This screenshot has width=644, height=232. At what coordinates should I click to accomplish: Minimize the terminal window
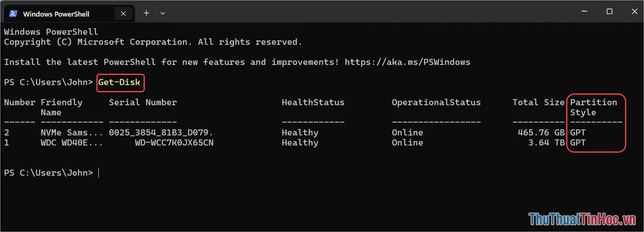click(x=584, y=11)
